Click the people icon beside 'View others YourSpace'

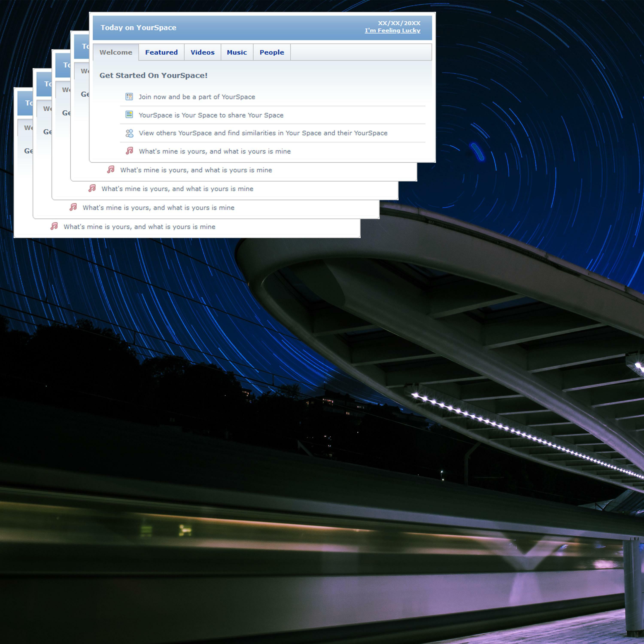pyautogui.click(x=129, y=133)
